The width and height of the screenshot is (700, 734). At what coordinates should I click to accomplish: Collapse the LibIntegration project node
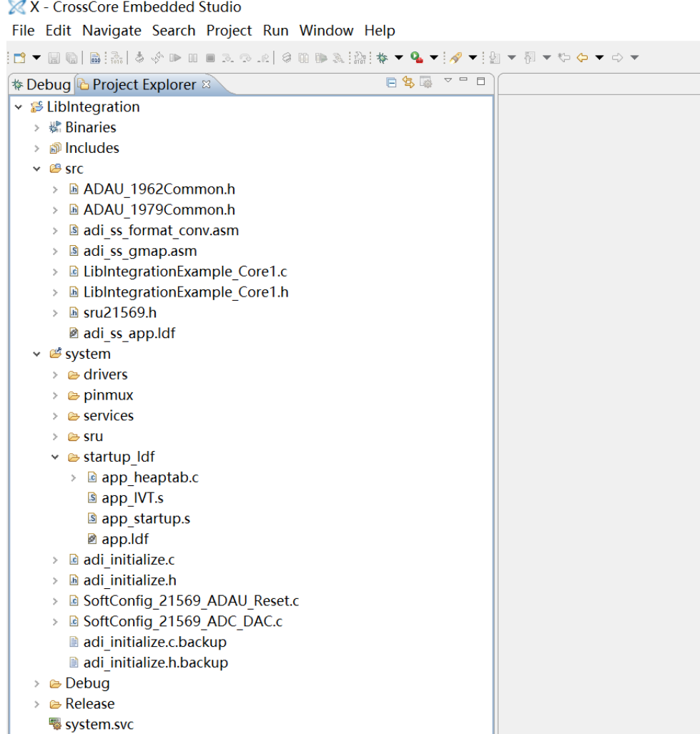click(19, 107)
